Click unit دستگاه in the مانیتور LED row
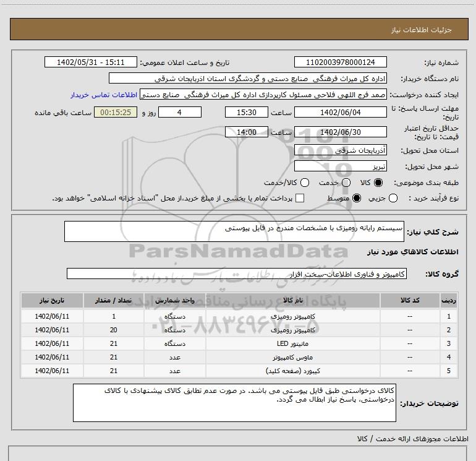The image size is (476, 461). (x=175, y=343)
